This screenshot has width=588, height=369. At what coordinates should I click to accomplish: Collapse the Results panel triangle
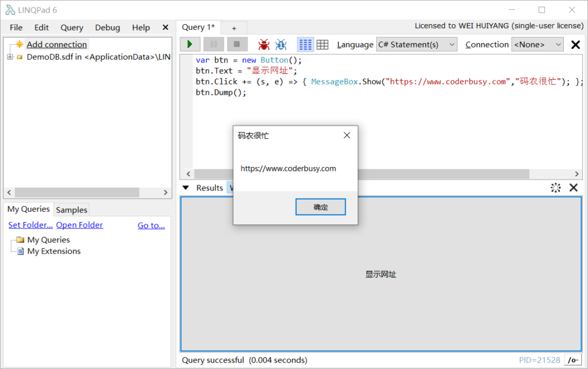coord(185,188)
